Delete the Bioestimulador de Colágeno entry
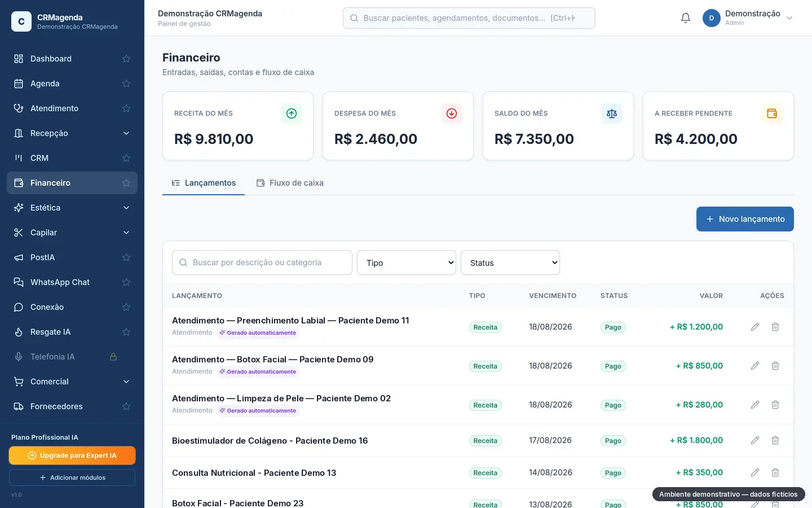 pyautogui.click(x=775, y=440)
